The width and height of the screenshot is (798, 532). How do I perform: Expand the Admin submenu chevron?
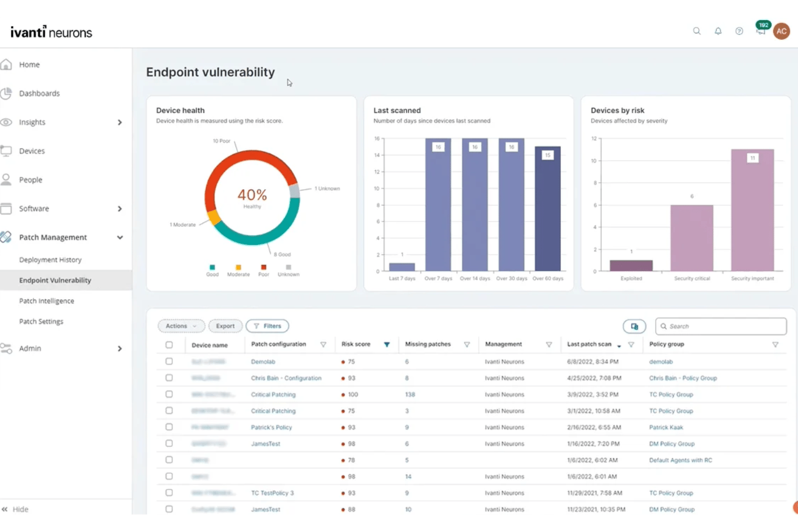click(120, 349)
